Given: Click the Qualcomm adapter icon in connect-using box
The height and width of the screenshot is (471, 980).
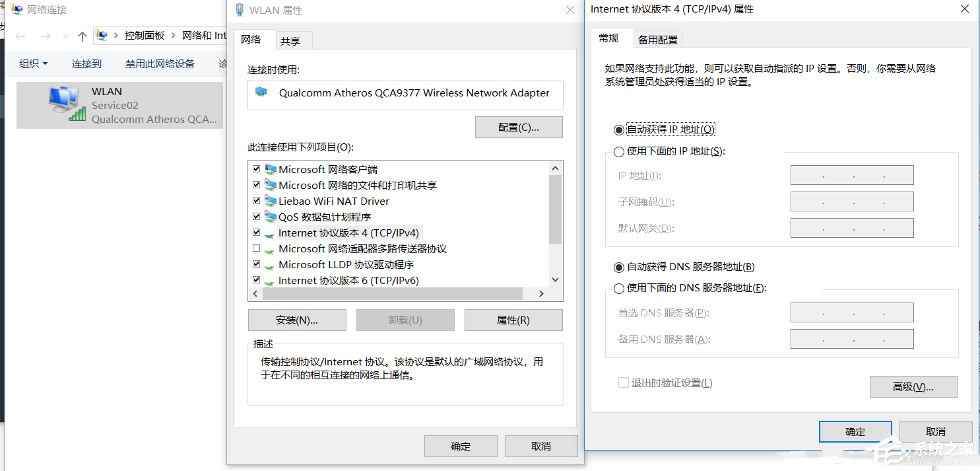Looking at the screenshot, I should [261, 91].
